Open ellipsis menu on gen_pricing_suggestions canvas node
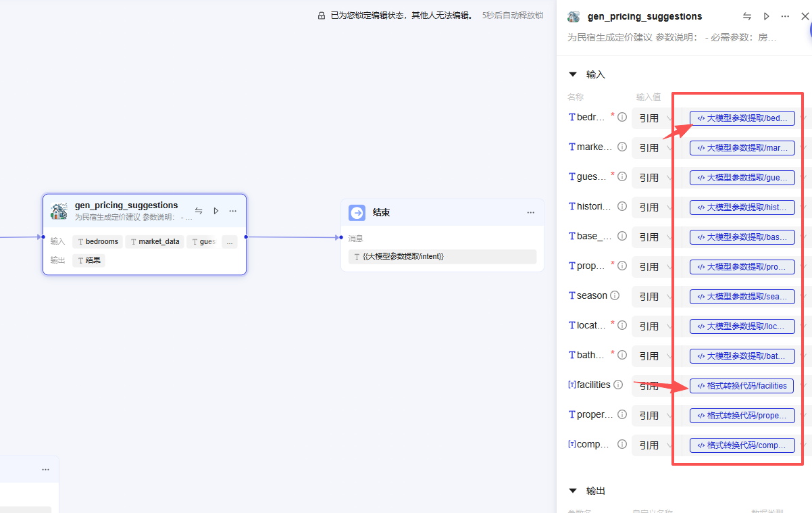 [x=233, y=211]
